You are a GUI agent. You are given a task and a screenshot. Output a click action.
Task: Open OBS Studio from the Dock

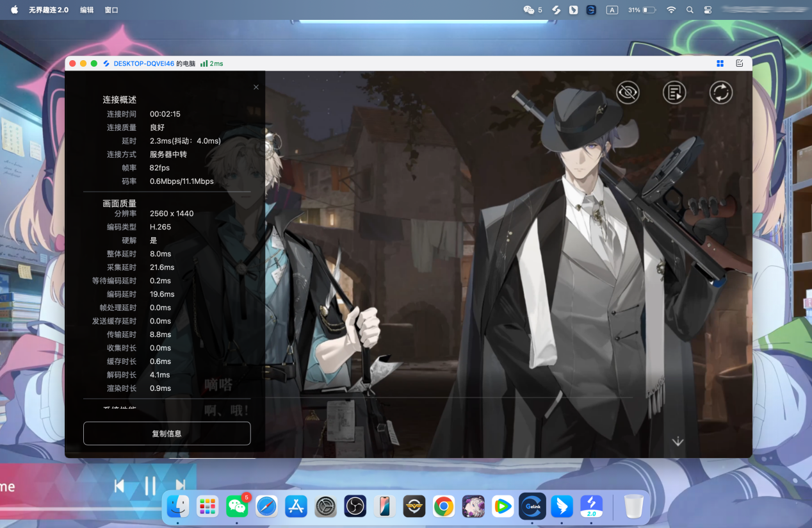point(355,507)
